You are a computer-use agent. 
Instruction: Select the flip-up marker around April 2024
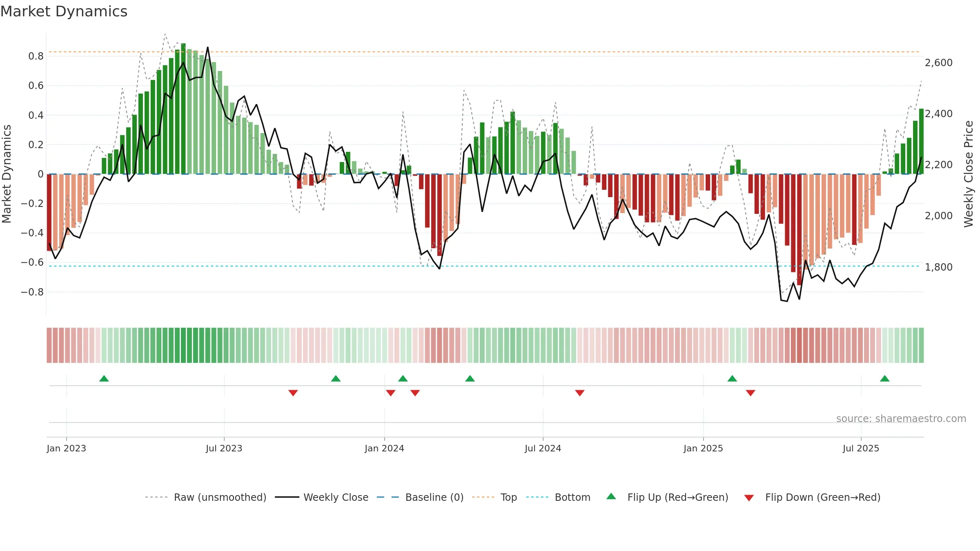coord(470,378)
